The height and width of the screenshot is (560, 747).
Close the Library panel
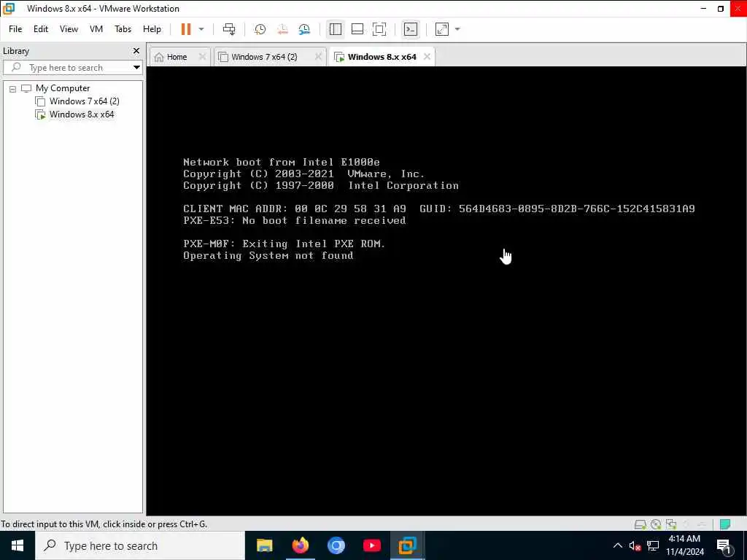click(136, 50)
